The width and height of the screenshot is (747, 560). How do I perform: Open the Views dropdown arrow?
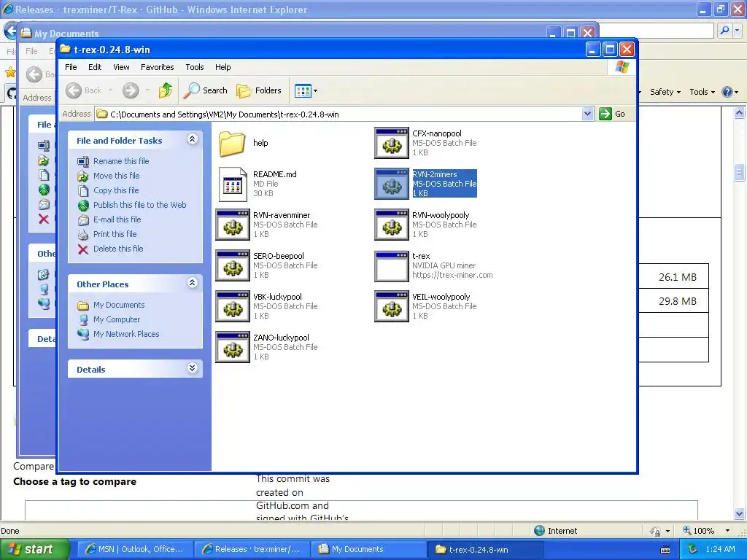(x=315, y=90)
